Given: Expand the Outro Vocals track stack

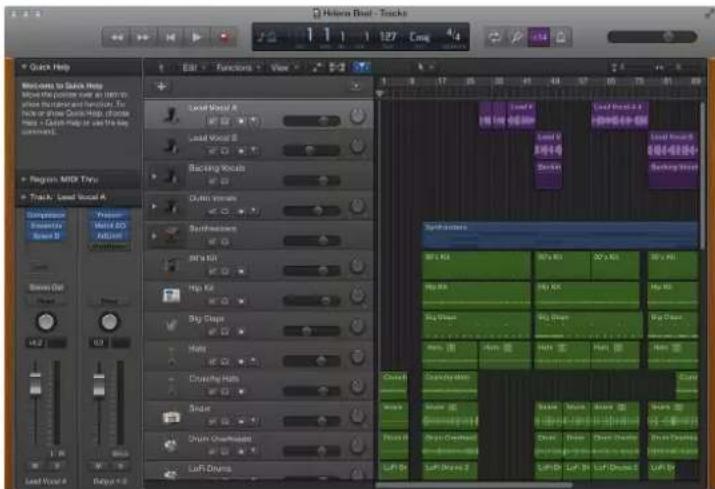Looking at the screenshot, I should (154, 206).
